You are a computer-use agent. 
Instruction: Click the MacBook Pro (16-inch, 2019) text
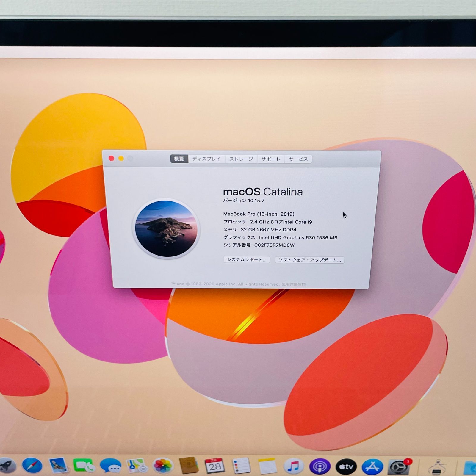(259, 214)
